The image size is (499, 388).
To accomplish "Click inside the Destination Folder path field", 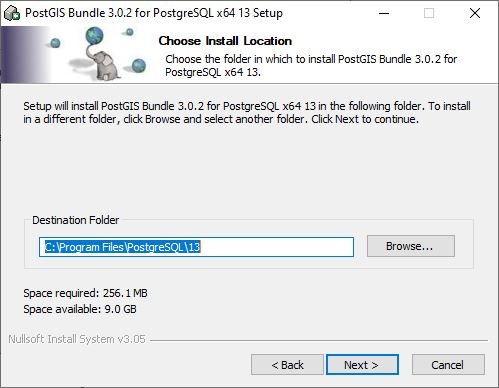I will pos(196,247).
